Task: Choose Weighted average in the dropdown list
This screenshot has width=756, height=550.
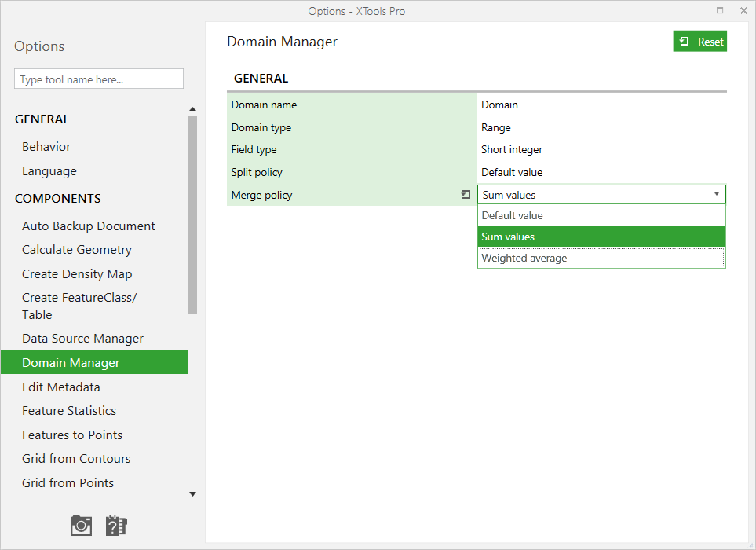Action: 601,258
